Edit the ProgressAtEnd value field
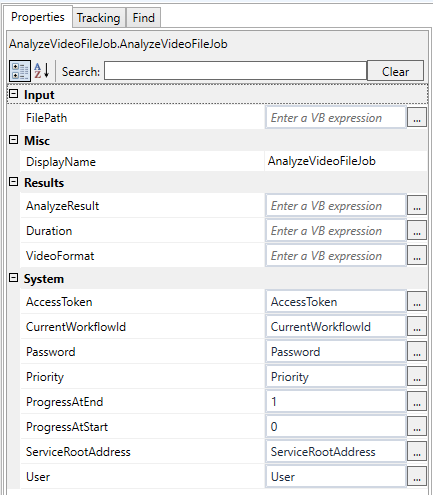The image size is (433, 495). (336, 401)
